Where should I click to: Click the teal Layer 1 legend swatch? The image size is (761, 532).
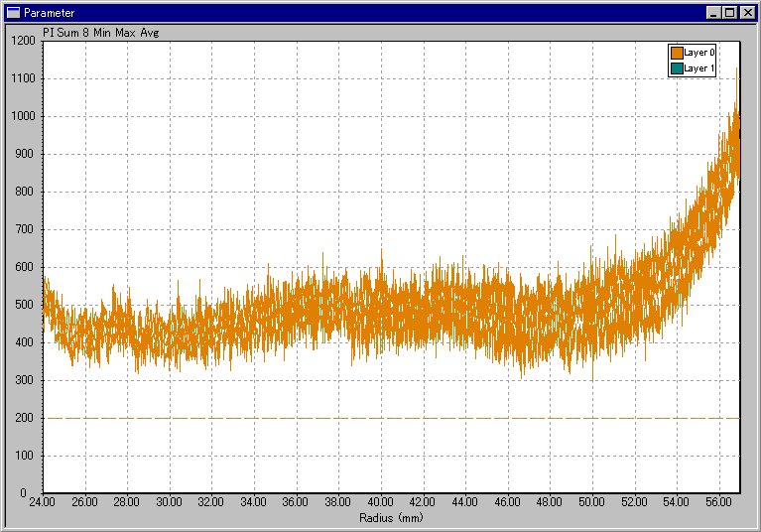[677, 68]
